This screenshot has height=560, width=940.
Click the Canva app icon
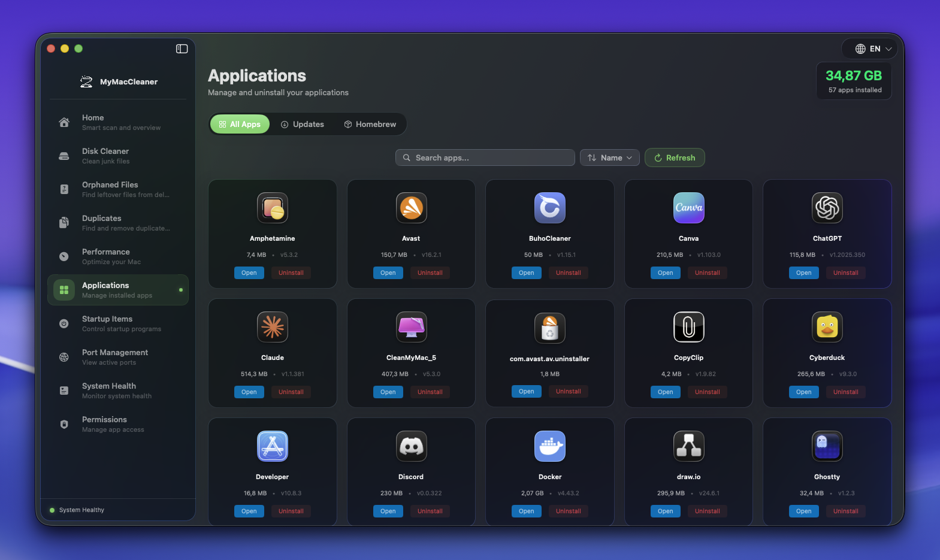tap(689, 208)
